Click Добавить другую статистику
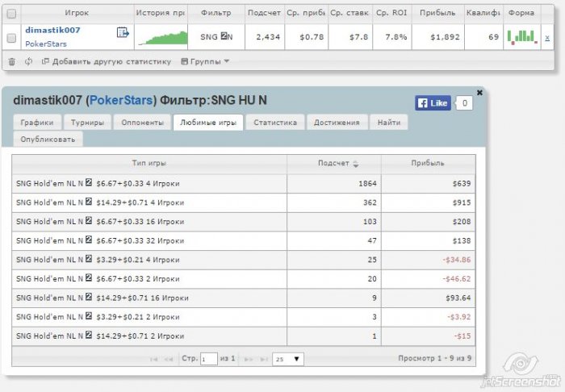 (x=107, y=61)
